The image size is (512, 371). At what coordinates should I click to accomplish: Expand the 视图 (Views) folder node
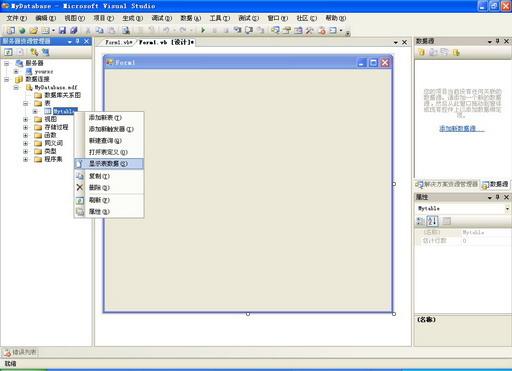(x=26, y=119)
